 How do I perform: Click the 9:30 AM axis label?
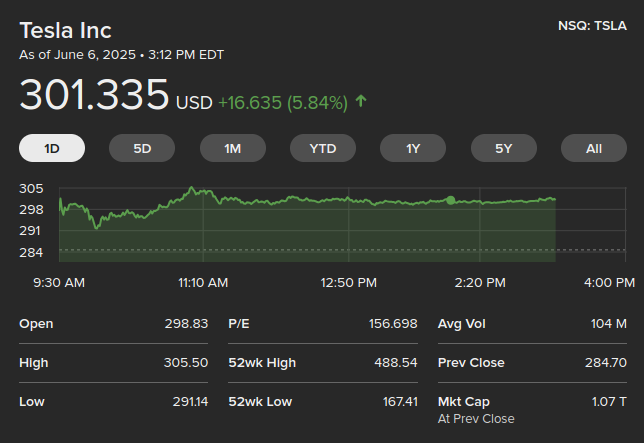point(59,282)
